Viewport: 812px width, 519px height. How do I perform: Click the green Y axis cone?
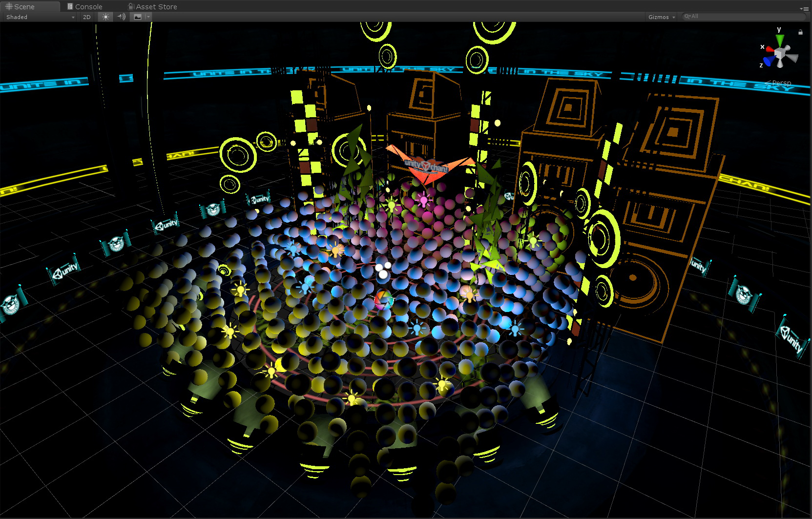tap(780, 39)
